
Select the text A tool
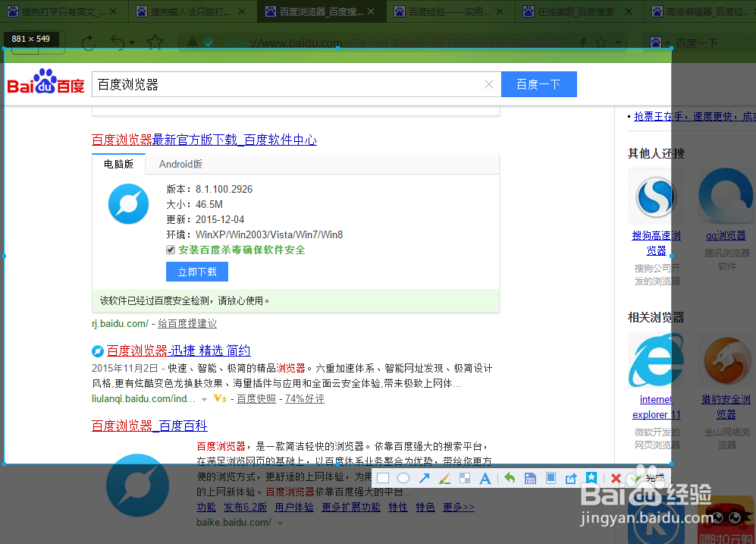[485, 478]
